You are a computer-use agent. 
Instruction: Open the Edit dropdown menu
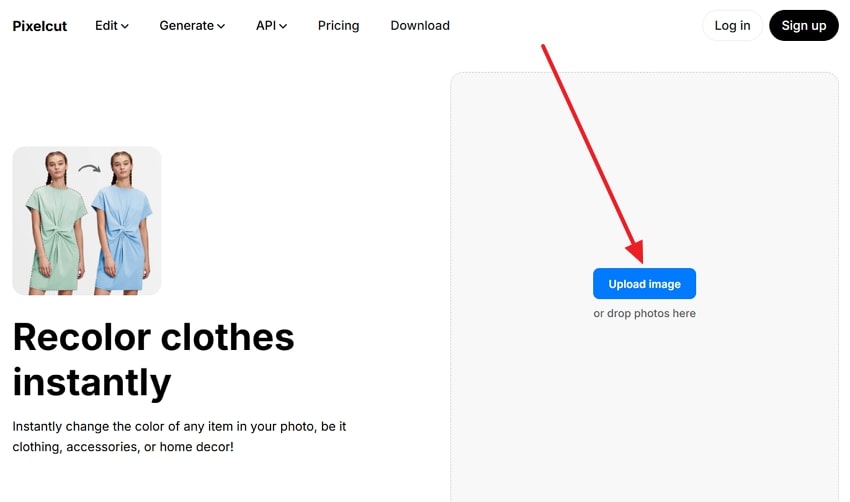tap(111, 26)
